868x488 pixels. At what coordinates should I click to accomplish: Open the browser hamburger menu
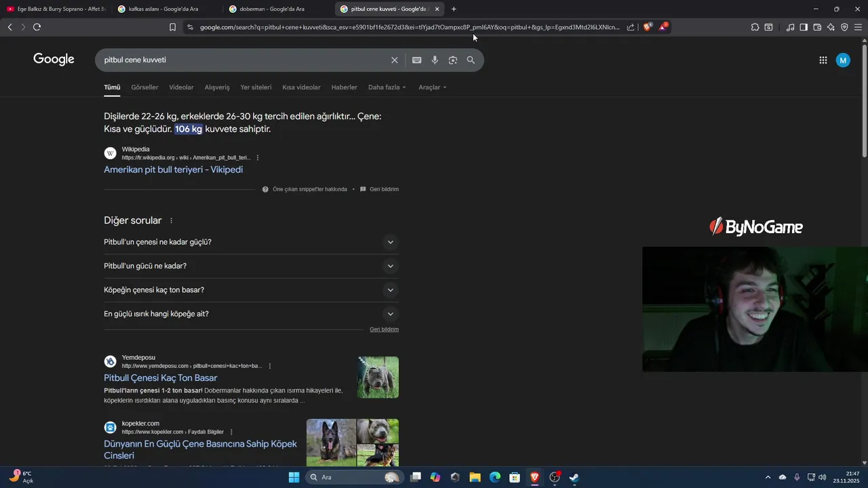pos(858,27)
